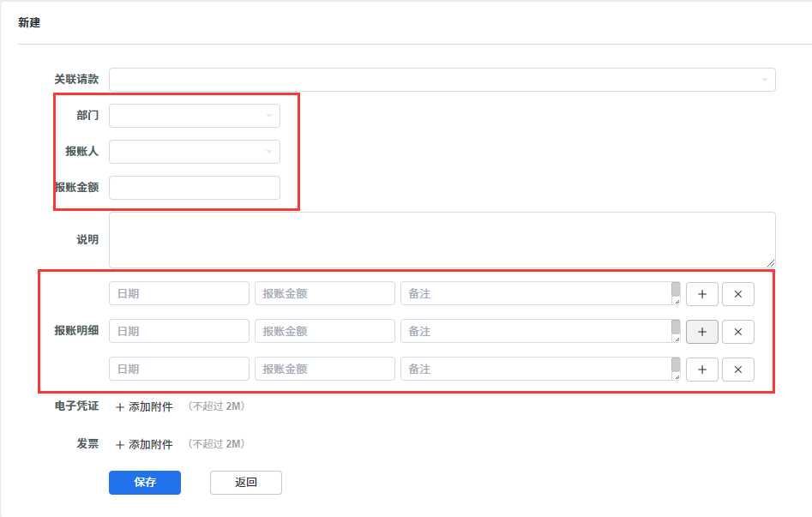Open the 报账人 dropdown

tap(194, 152)
